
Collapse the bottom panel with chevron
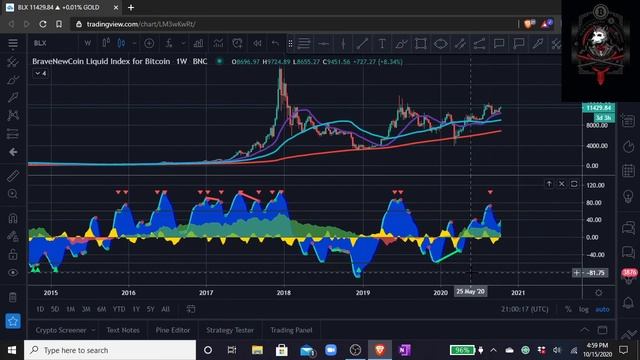[585, 330]
